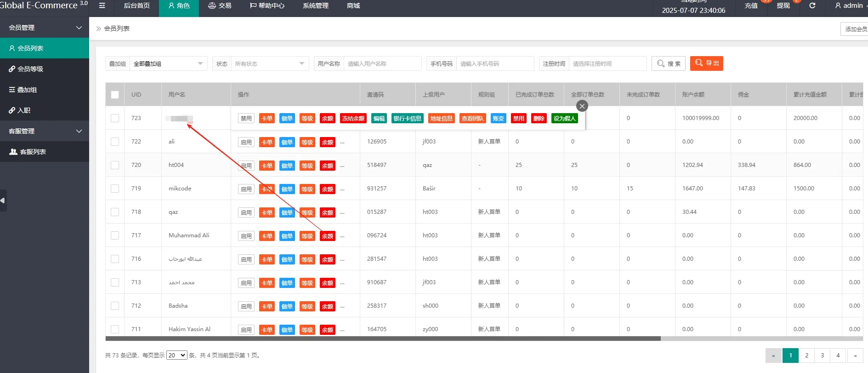The height and width of the screenshot is (373, 868).
Task: Open 客服列表 in the sidebar
Action: click(x=33, y=152)
